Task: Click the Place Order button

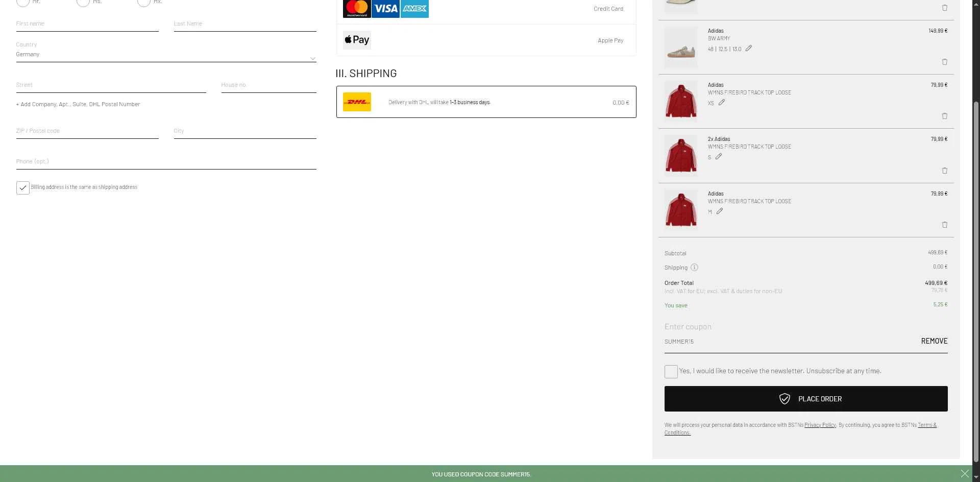Action: tap(806, 399)
